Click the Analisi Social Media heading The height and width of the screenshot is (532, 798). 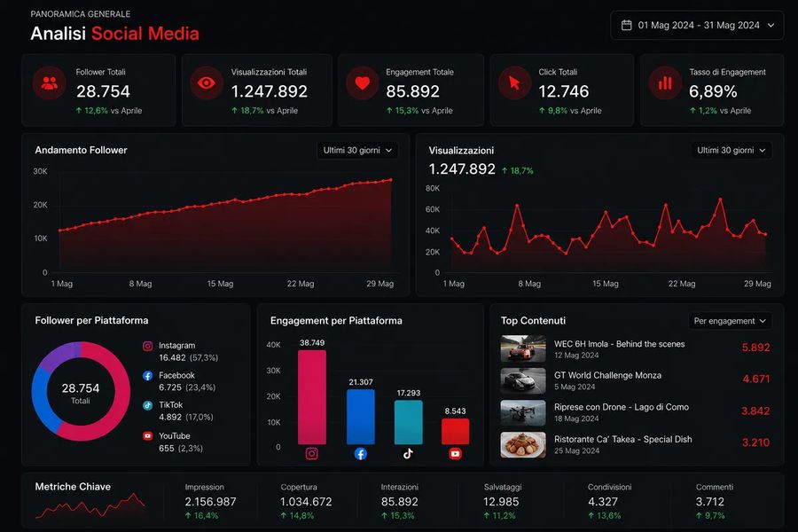click(x=114, y=34)
